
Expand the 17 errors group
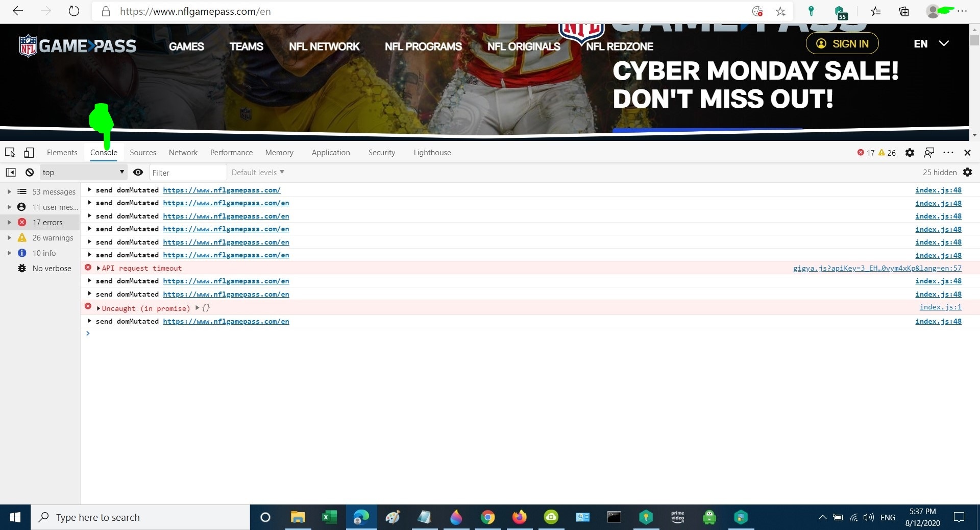click(9, 223)
